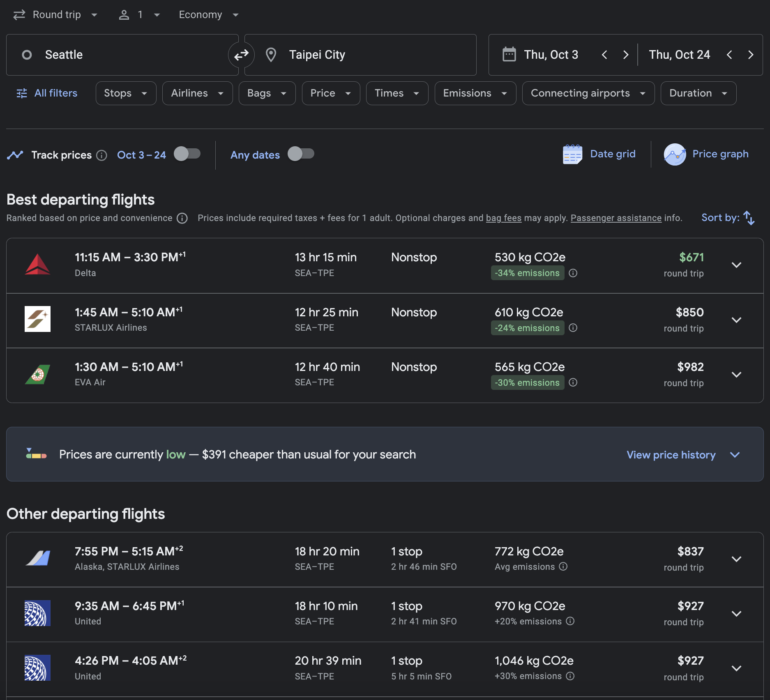Click the Delta airline logo

click(37, 264)
